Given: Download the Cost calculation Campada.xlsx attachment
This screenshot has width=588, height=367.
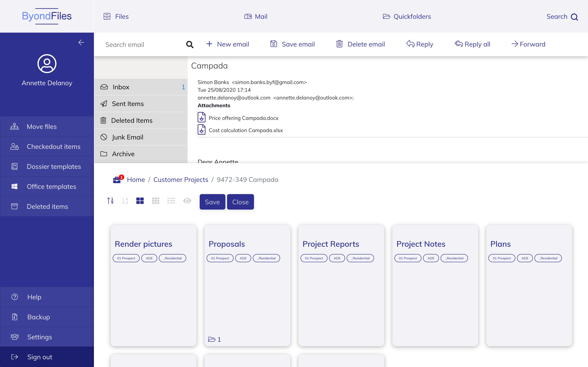Looking at the screenshot, I should 202,130.
